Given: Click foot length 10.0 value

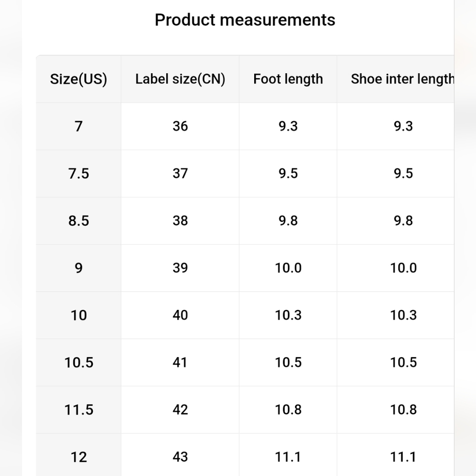Looking at the screenshot, I should click(x=288, y=268).
